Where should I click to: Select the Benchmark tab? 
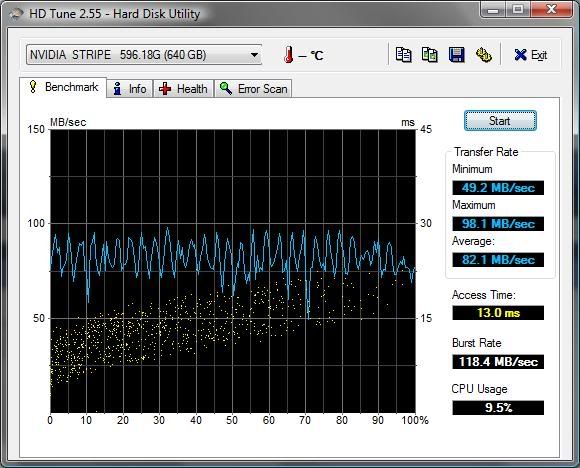click(63, 87)
